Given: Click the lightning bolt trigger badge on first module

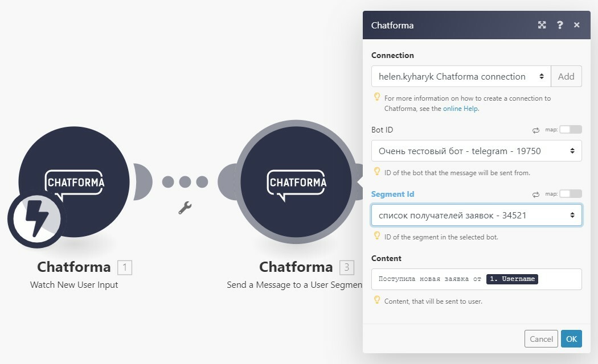Looking at the screenshot, I should [x=36, y=219].
